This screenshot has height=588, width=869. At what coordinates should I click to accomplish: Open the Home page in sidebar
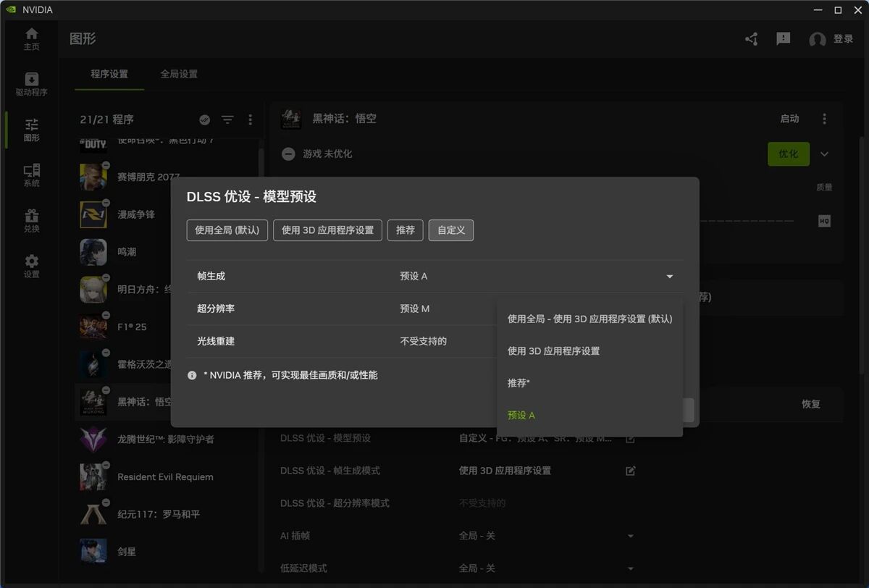click(31, 39)
